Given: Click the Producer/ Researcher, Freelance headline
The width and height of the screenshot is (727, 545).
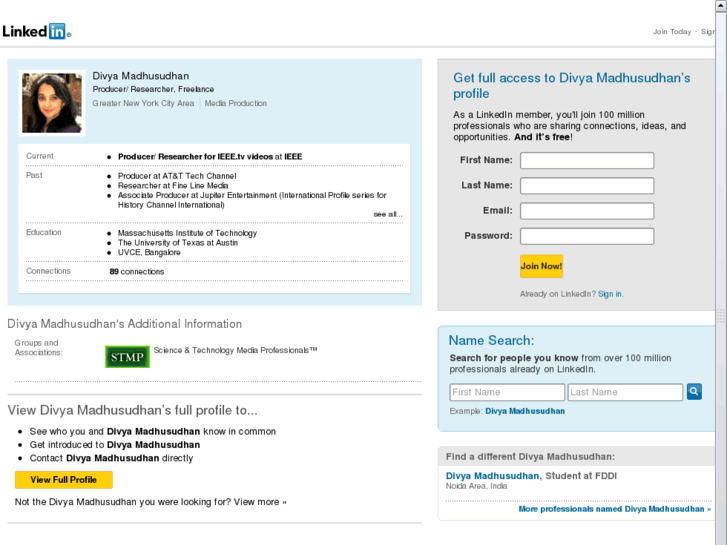Looking at the screenshot, I should tap(153, 89).
